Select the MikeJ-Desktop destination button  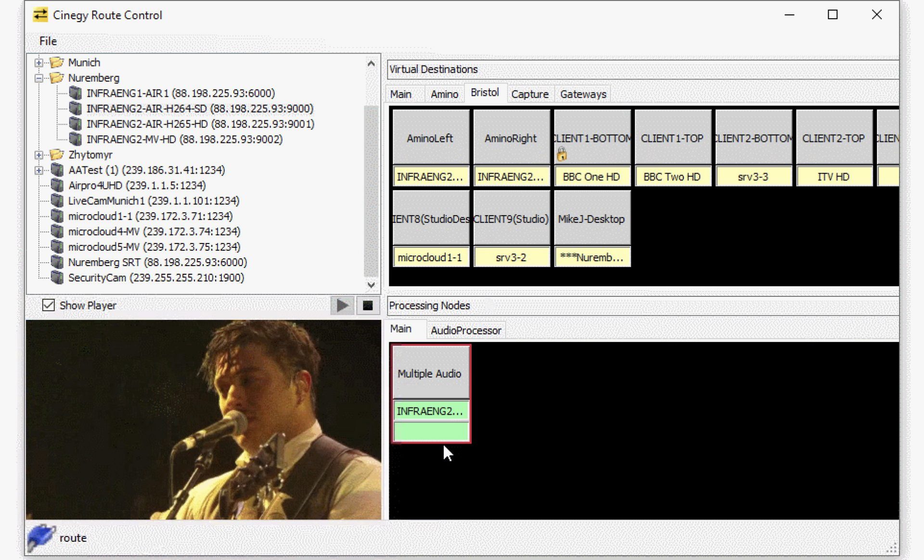(x=591, y=219)
